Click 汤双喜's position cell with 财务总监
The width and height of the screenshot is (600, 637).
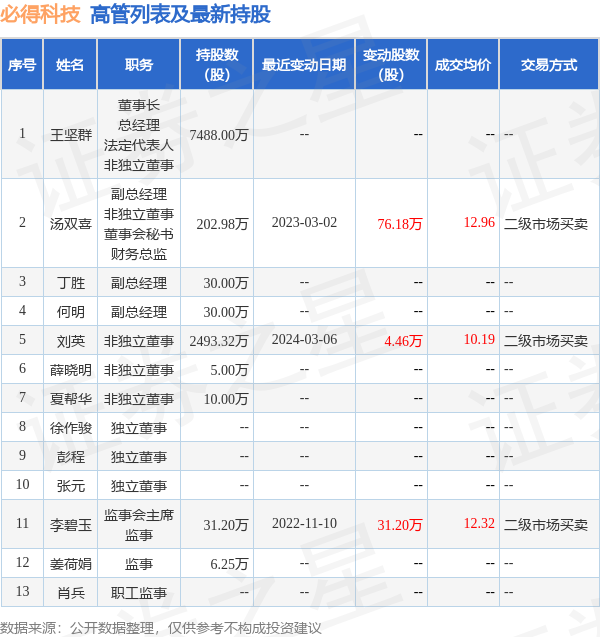pyautogui.click(x=139, y=223)
